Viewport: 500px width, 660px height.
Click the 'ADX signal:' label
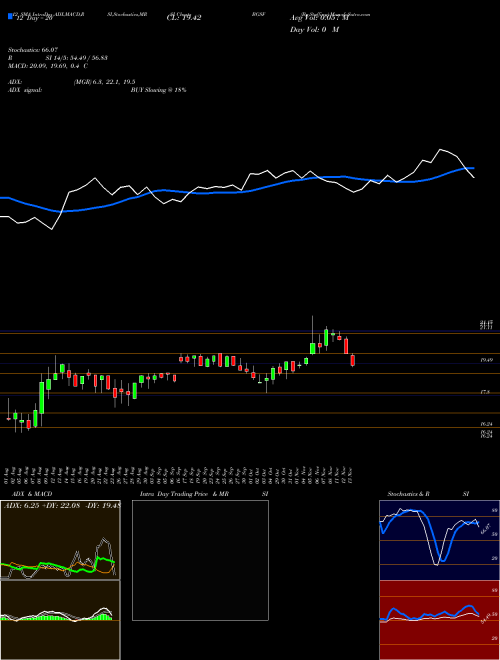click(25, 90)
